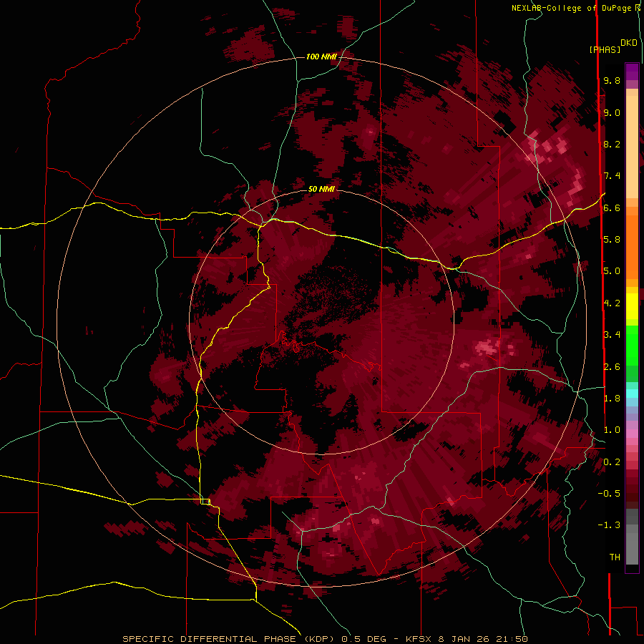Click the pink segment of the color bar
The height and width of the screenshot is (644, 644).
pos(632,434)
